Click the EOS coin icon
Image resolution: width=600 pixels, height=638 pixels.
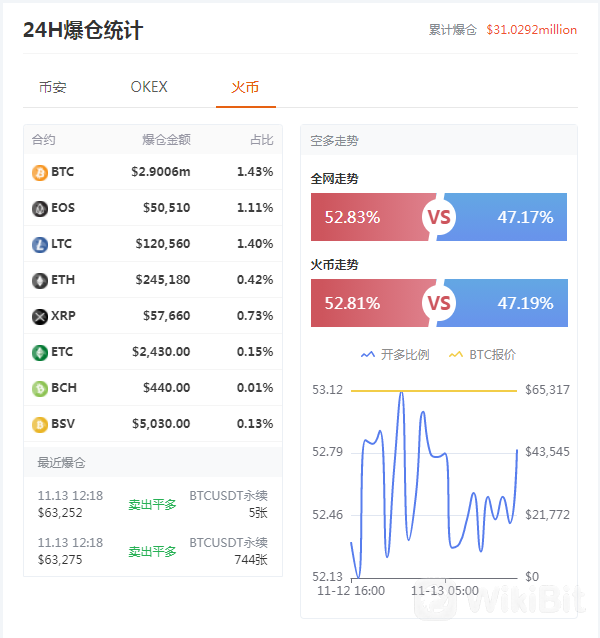[x=40, y=209]
